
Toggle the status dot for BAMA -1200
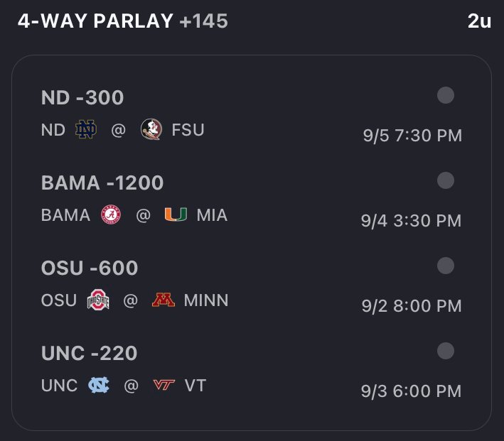(x=446, y=180)
